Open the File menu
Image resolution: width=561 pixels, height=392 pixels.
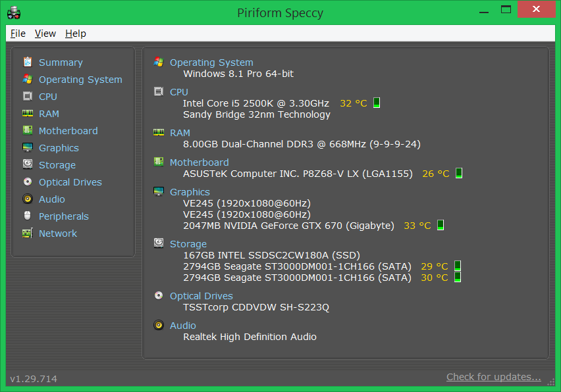[x=18, y=34]
